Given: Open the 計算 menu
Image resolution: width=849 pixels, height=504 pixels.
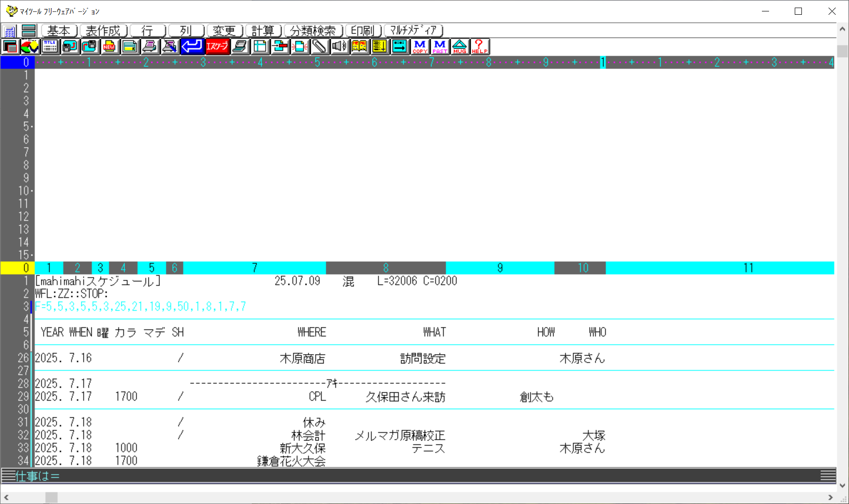Looking at the screenshot, I should [263, 31].
